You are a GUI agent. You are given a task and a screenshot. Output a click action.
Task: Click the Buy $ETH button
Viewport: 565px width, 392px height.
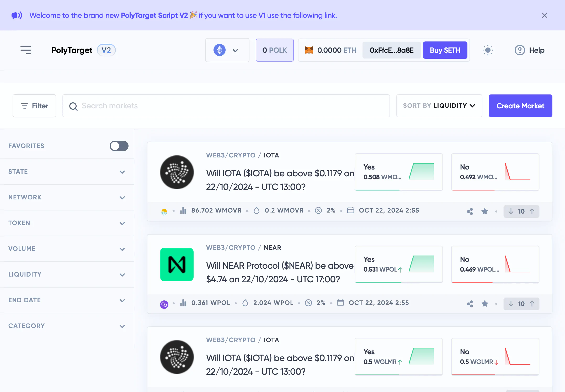point(445,50)
